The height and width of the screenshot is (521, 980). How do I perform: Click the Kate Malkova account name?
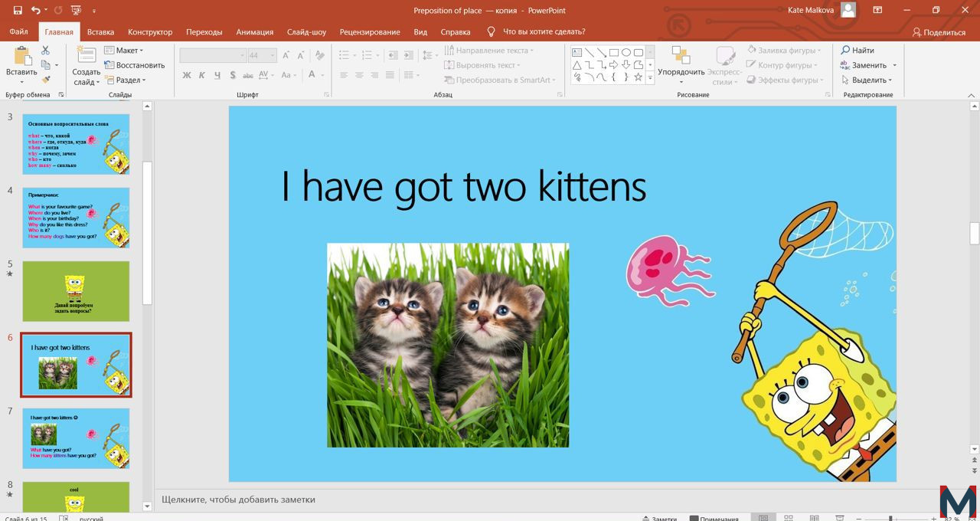tap(811, 11)
